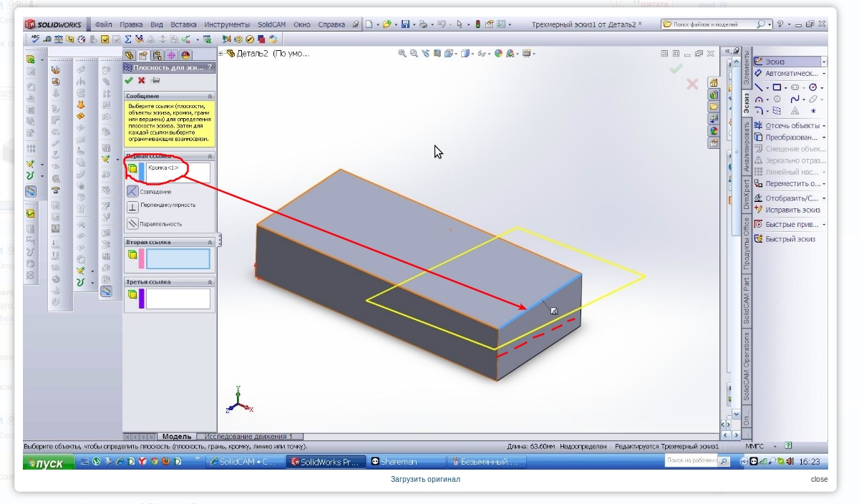Viewport: 859px width, 504px height.
Task: Toggle the Coincident (Совпадение) constraint
Action: pyautogui.click(x=132, y=191)
